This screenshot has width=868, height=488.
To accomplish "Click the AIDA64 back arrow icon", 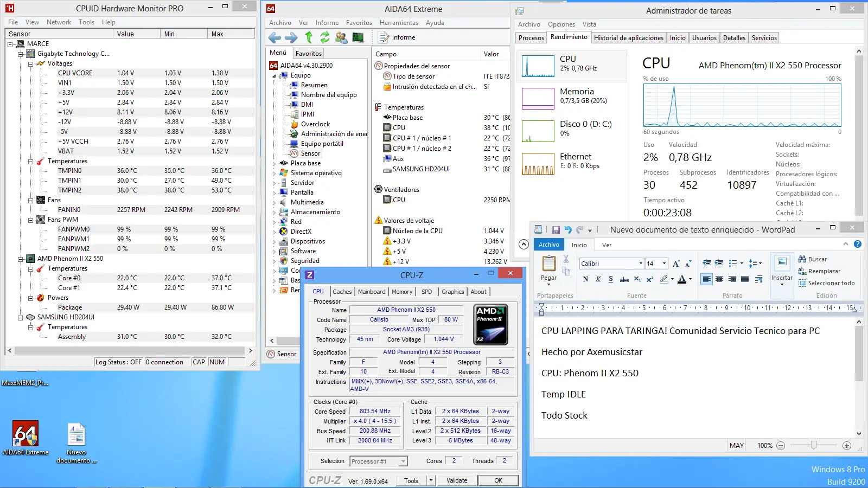I will coord(275,37).
